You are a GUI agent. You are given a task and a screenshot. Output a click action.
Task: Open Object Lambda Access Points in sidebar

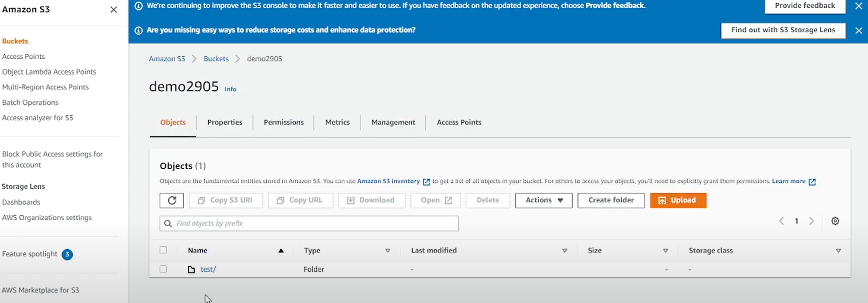pyautogui.click(x=49, y=72)
